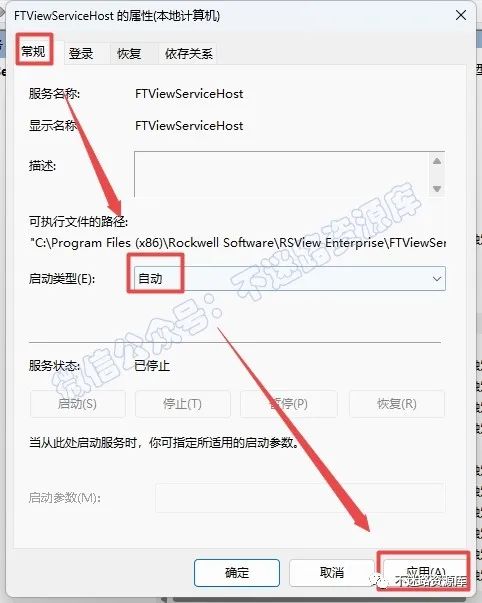Screen dimensions: 482x603
Task: Close the FTViewServiceHost properties dialog
Action: point(461,15)
